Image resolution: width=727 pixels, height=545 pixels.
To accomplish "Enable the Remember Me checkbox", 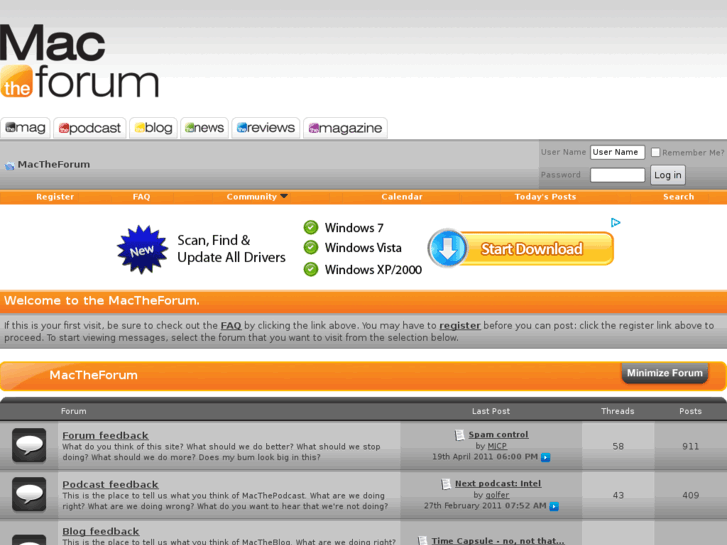I will pyautogui.click(x=655, y=152).
